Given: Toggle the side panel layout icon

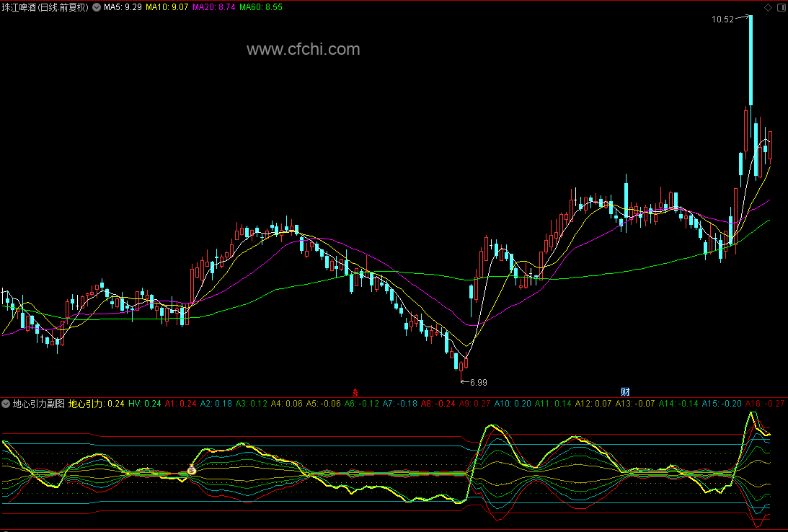Looking at the screenshot, I should click(781, 7).
